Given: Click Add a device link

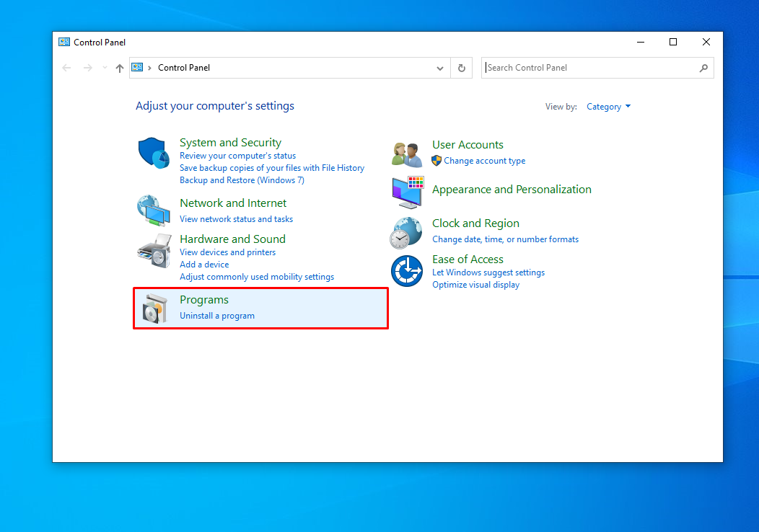Looking at the screenshot, I should pos(204,265).
